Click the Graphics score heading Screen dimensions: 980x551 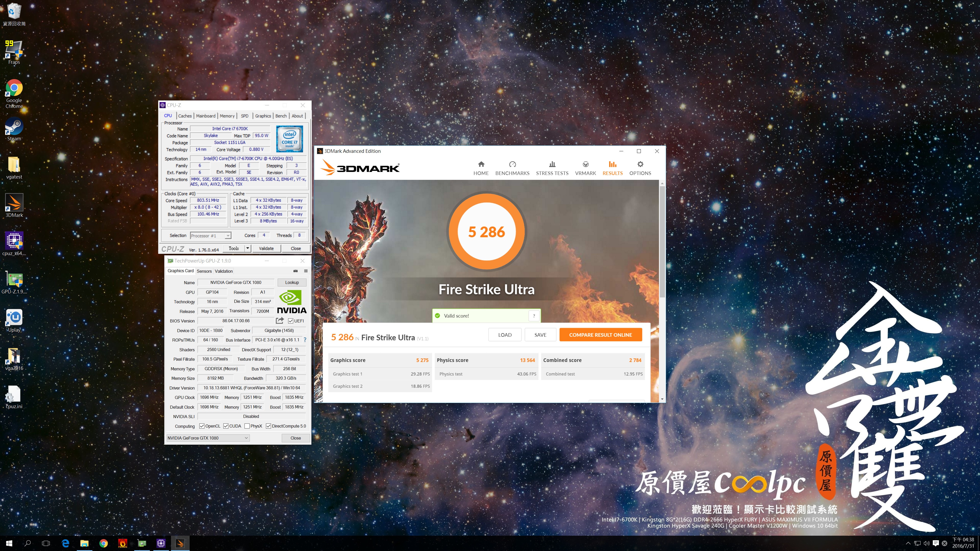[348, 360]
